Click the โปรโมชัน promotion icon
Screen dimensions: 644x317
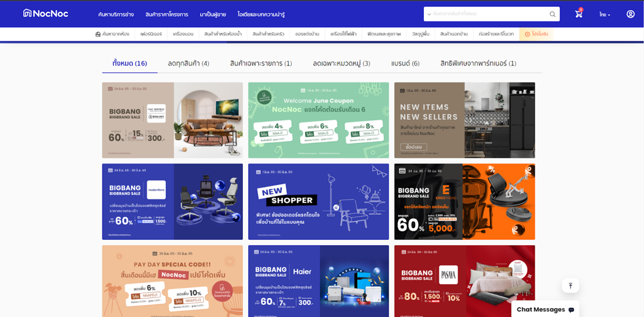coord(528,34)
